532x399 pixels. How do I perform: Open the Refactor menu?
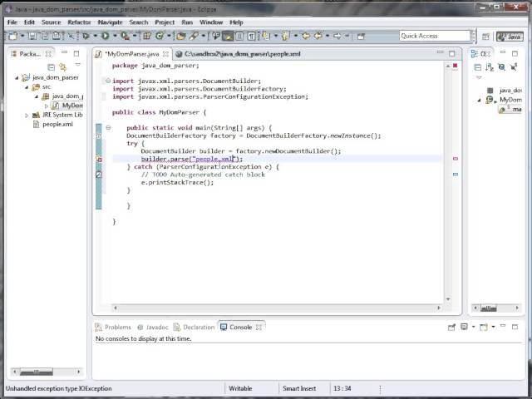point(79,22)
